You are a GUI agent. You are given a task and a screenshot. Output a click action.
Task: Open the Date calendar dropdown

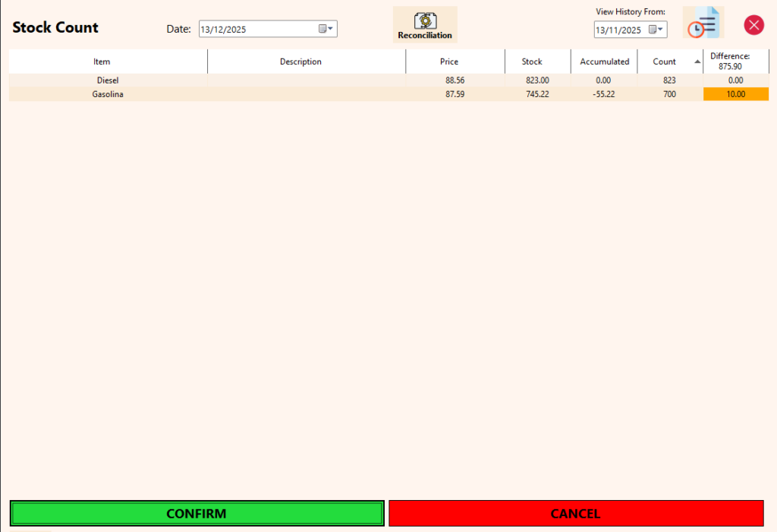pos(326,29)
